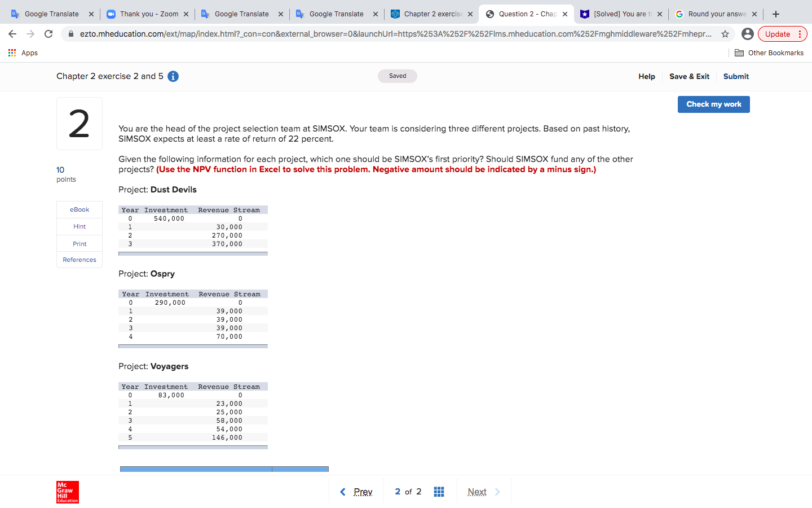Click the Check my work button
The height and width of the screenshot is (508, 812).
[714, 104]
